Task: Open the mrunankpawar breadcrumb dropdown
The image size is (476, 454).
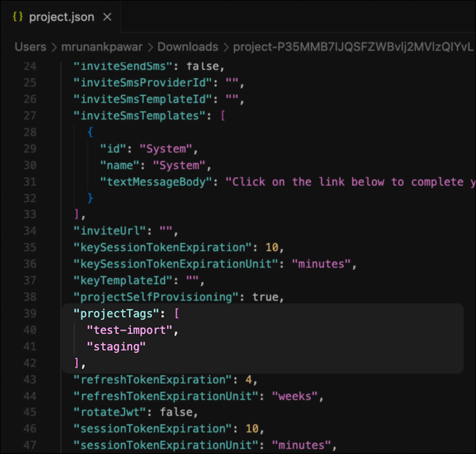Action: tap(102, 47)
